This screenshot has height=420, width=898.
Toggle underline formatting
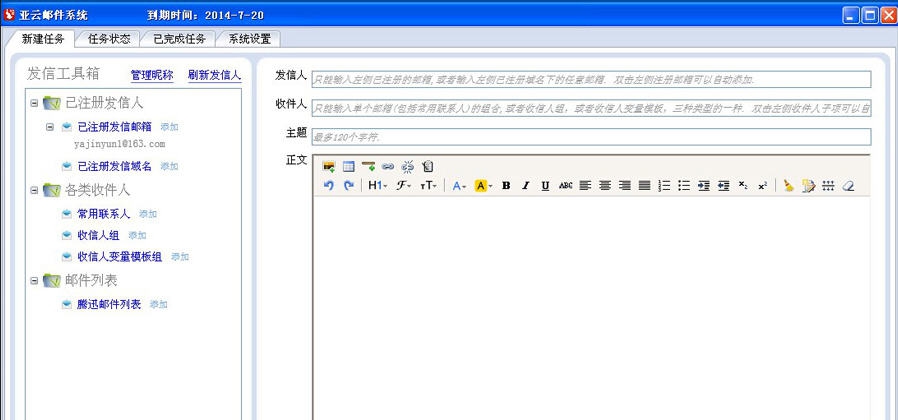(x=545, y=186)
